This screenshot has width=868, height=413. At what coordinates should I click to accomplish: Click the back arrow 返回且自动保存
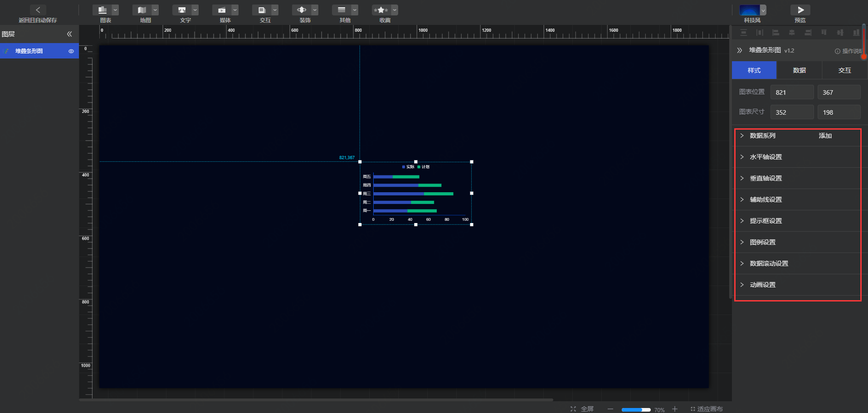coord(38,10)
